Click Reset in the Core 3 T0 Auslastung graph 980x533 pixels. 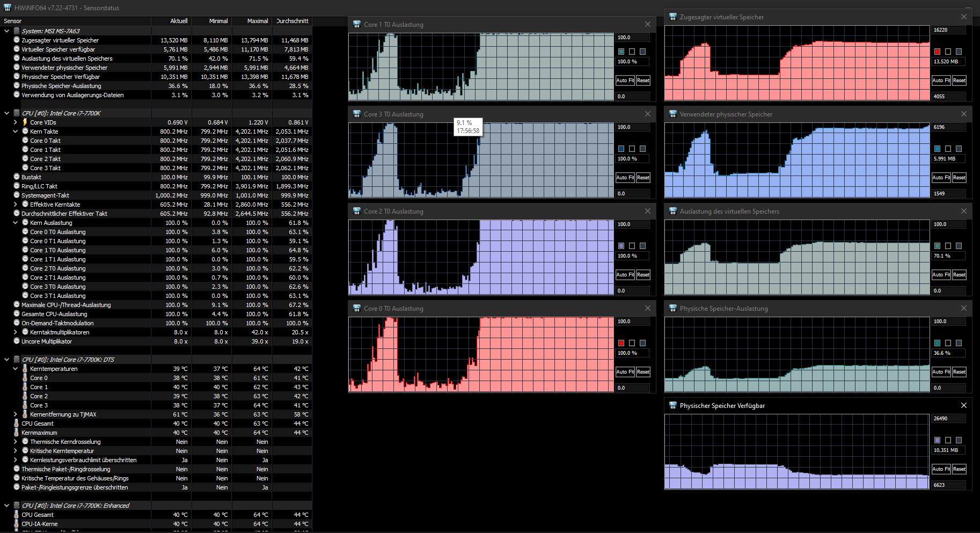643,178
